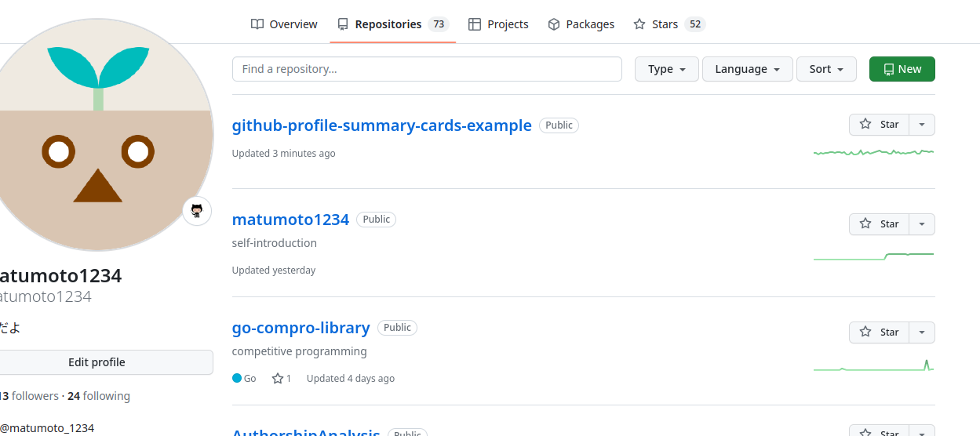Click the 'Updated 4 days ago' text
980x436 pixels.
coord(351,378)
